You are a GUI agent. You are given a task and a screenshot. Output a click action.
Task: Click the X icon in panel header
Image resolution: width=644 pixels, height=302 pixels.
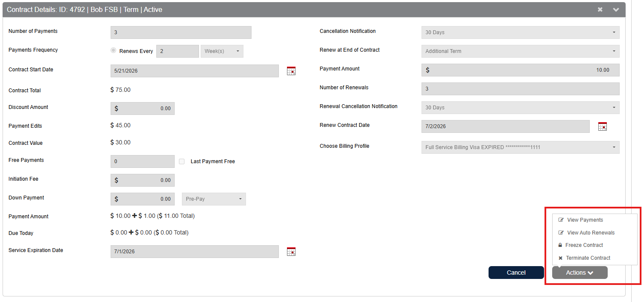[600, 9]
